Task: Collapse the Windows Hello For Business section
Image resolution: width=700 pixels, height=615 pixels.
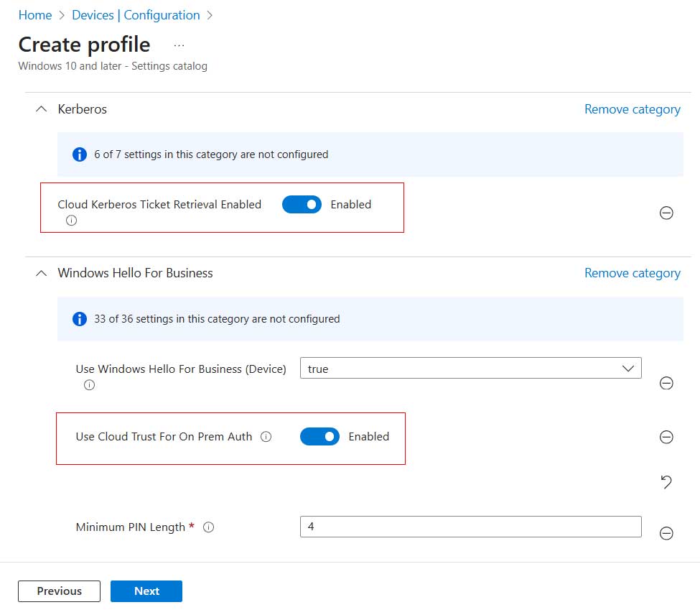Action: (x=40, y=273)
